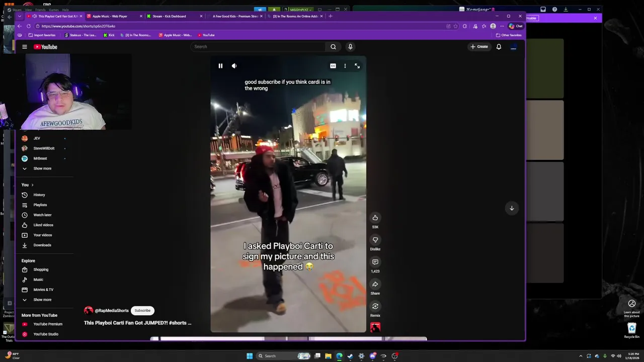
Task: Open a new browser tab
Action: pyautogui.click(x=330, y=16)
